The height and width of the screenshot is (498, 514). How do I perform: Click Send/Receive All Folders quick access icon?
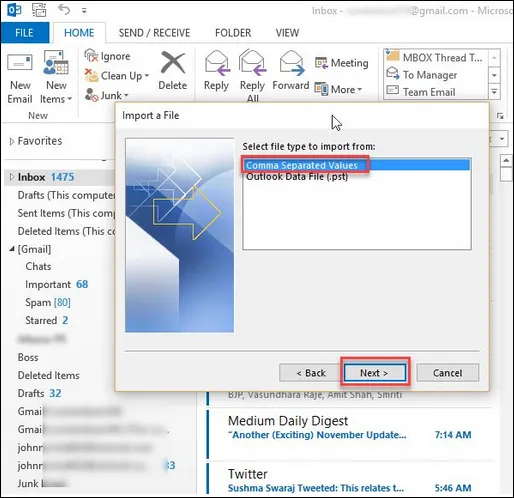tap(39, 10)
